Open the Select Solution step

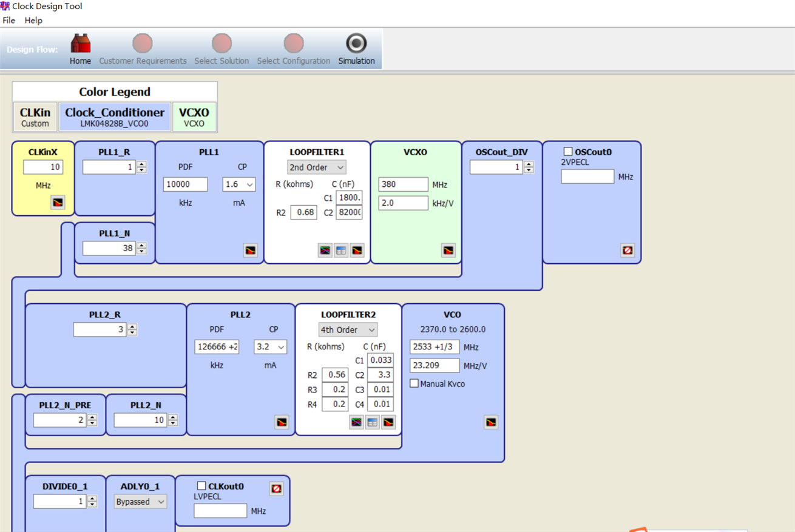pyautogui.click(x=222, y=49)
